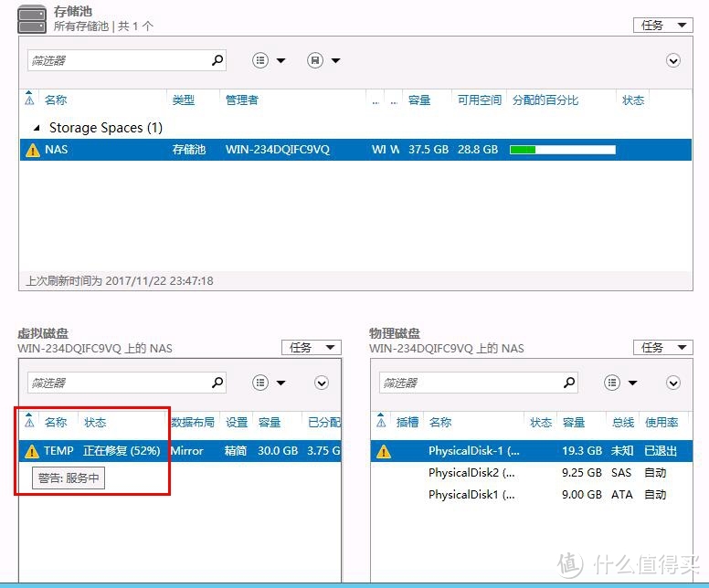
Task: Open list view options in physical disk toolbar
Action: [x=620, y=383]
